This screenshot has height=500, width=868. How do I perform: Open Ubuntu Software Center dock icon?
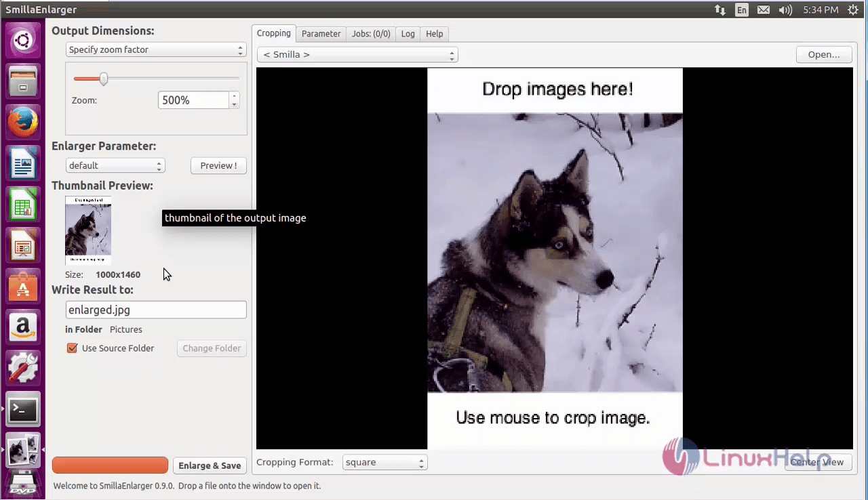pyautogui.click(x=23, y=287)
